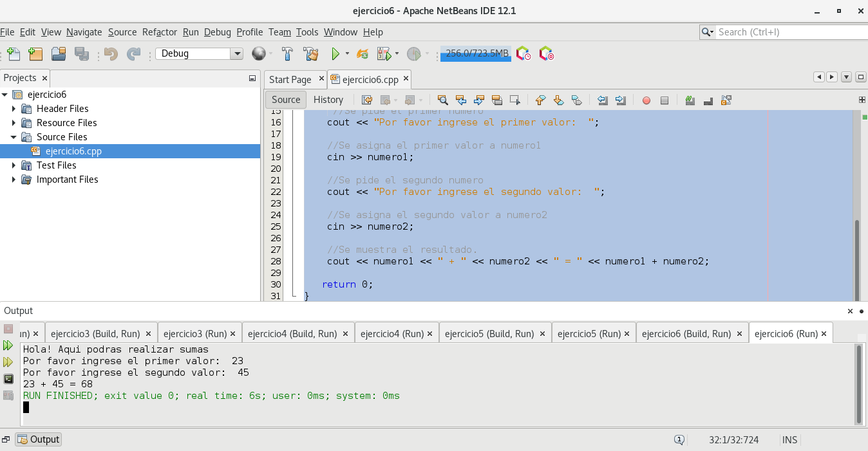
Task: Open the Debug configuration dropdown
Action: click(237, 54)
